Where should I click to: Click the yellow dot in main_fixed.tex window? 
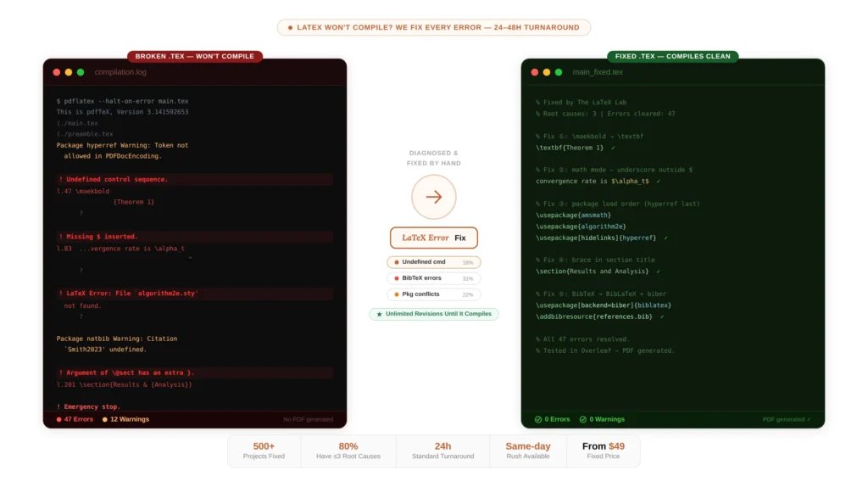[547, 72]
